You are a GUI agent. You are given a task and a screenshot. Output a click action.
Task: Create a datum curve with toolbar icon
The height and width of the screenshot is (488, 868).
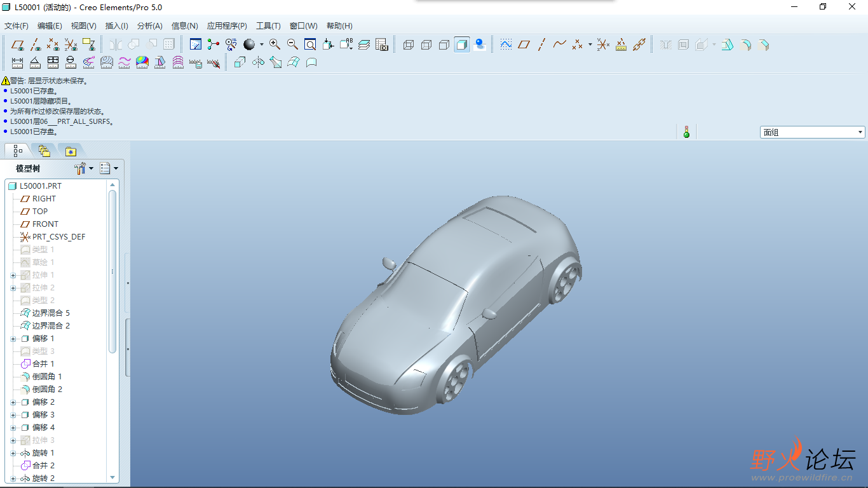559,44
